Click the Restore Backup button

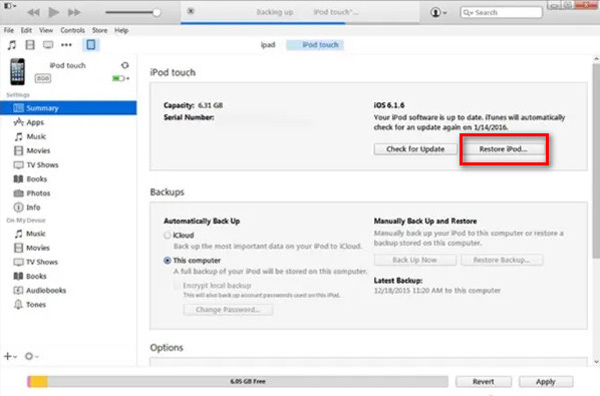pyautogui.click(x=502, y=260)
